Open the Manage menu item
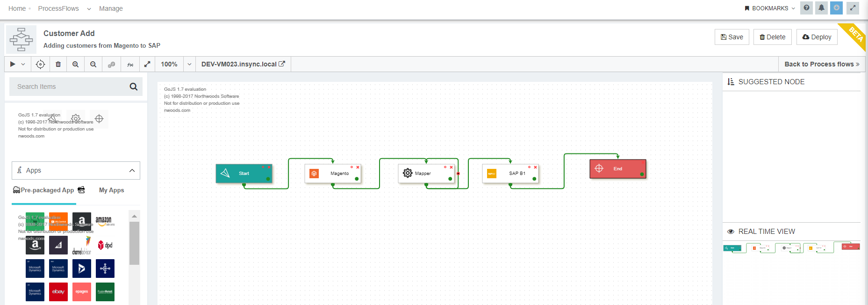The width and height of the screenshot is (868, 305). coord(111,8)
